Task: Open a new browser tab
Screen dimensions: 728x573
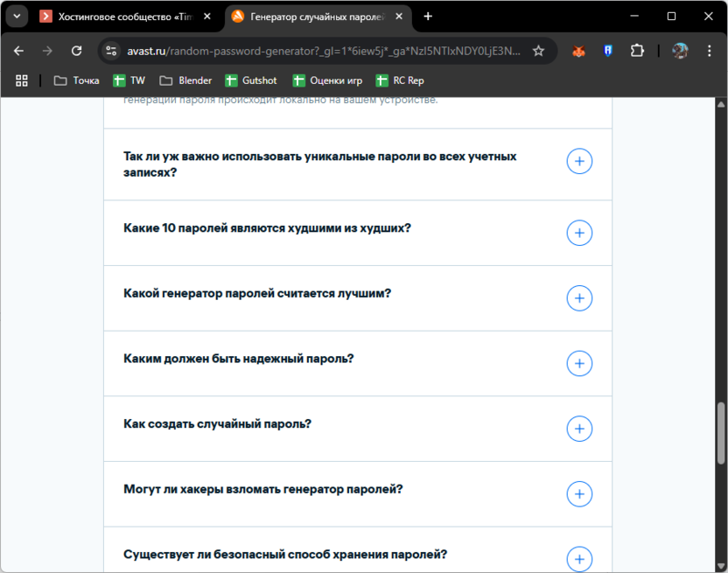Action: click(x=428, y=17)
